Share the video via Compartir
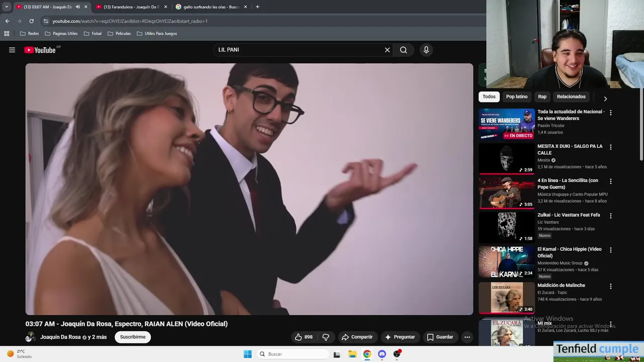Image resolution: width=644 pixels, height=362 pixels. coord(357,337)
